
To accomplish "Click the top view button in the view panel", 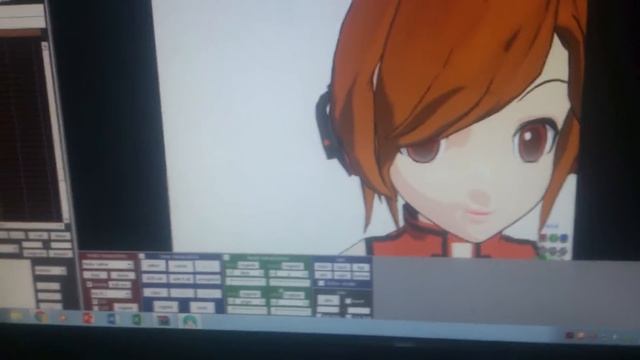I will pos(361,267).
